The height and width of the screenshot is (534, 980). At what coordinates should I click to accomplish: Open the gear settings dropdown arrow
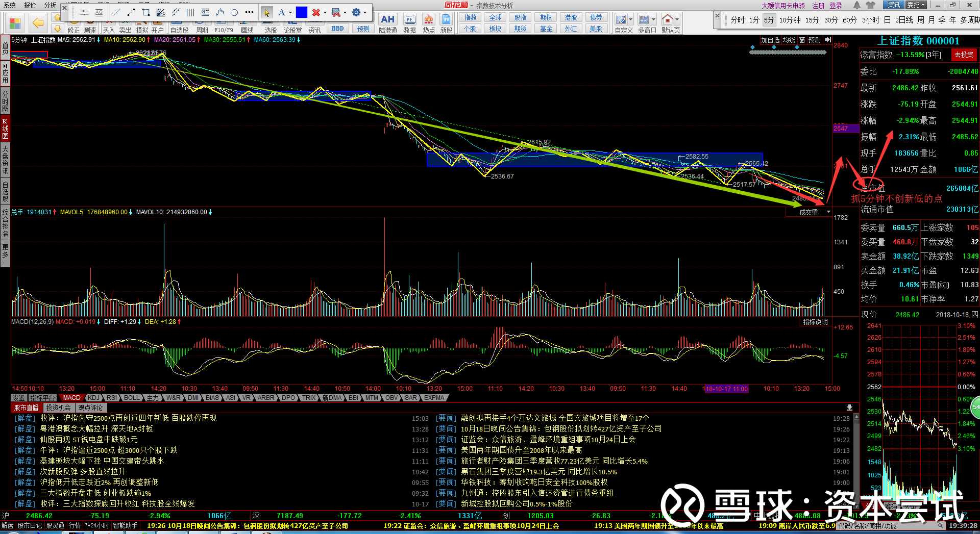click(365, 12)
